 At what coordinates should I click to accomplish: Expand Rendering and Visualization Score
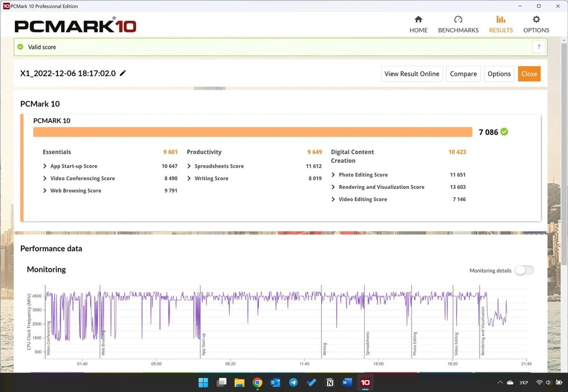(x=333, y=187)
